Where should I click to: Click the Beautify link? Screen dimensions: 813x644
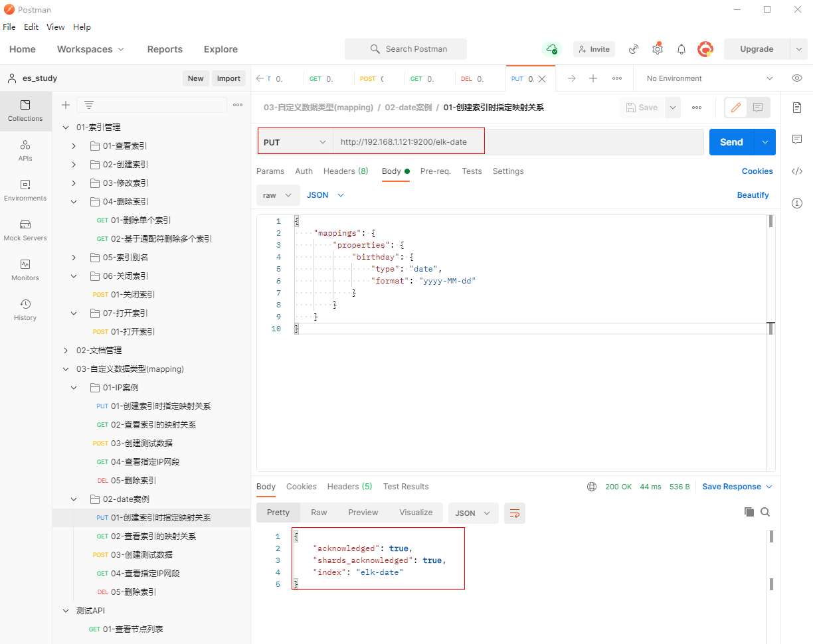tap(753, 195)
